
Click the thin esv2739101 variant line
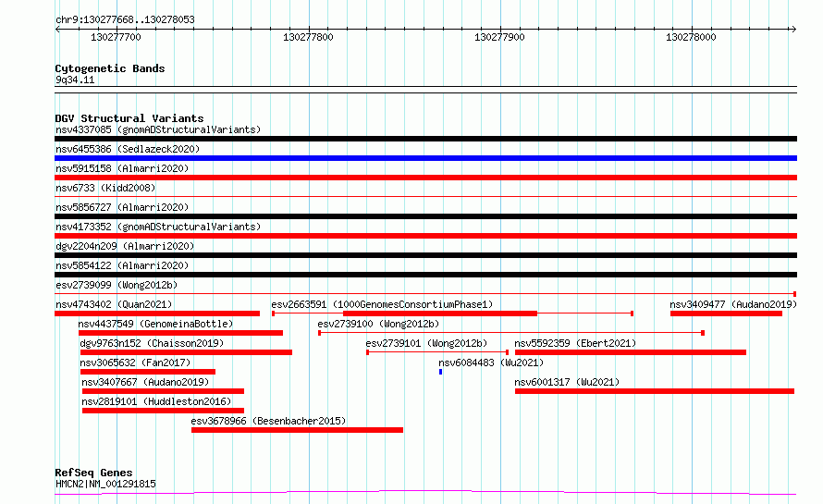pos(437,352)
